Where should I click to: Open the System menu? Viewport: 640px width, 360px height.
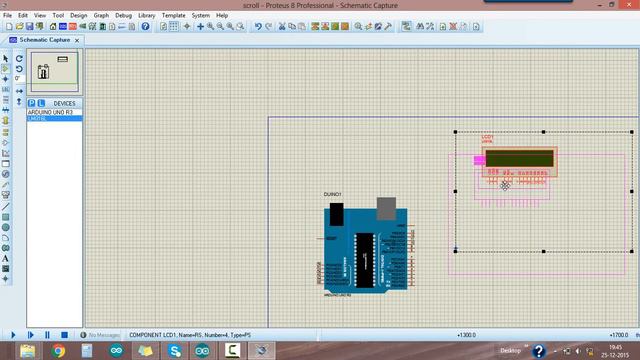(200, 15)
